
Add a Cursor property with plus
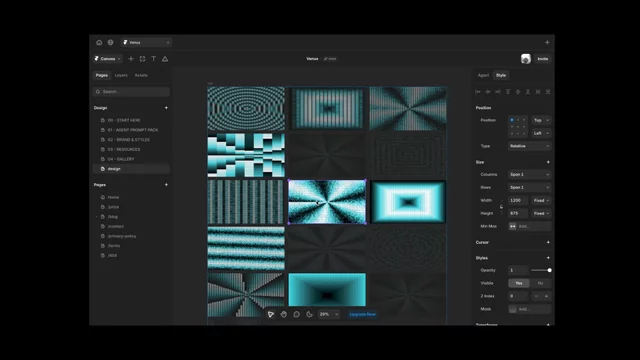pos(548,242)
